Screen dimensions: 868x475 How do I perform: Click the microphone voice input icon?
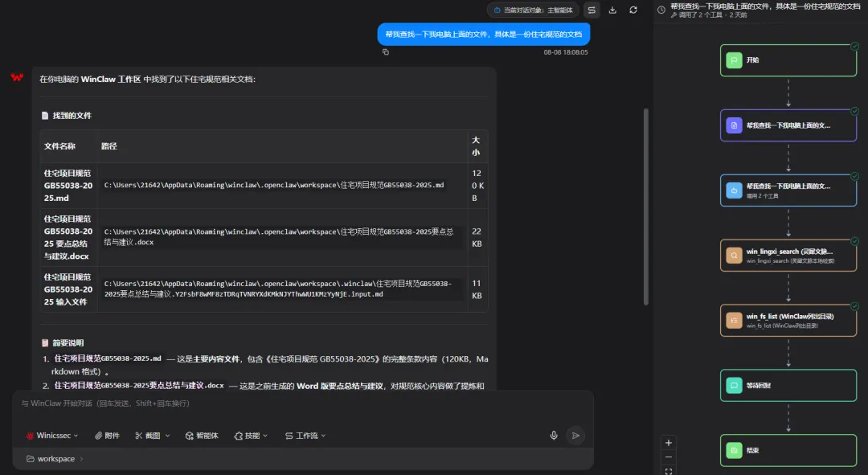click(554, 436)
